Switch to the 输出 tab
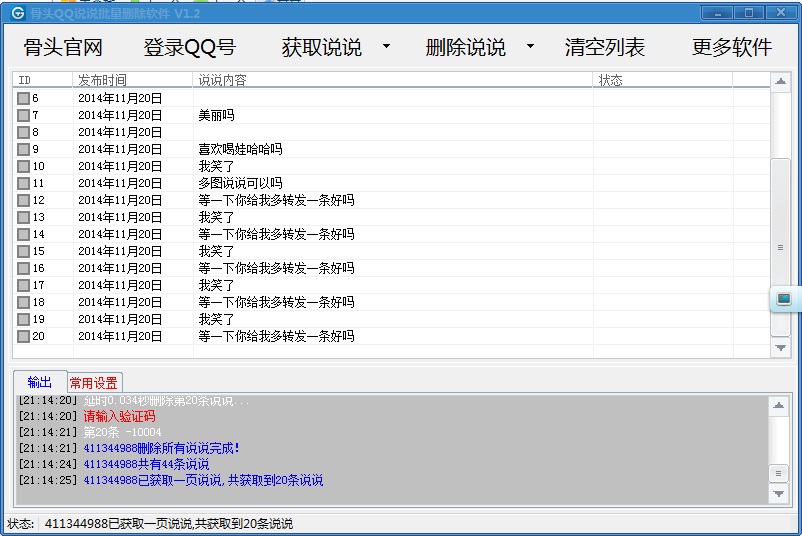The height and width of the screenshot is (536, 802). (40, 382)
